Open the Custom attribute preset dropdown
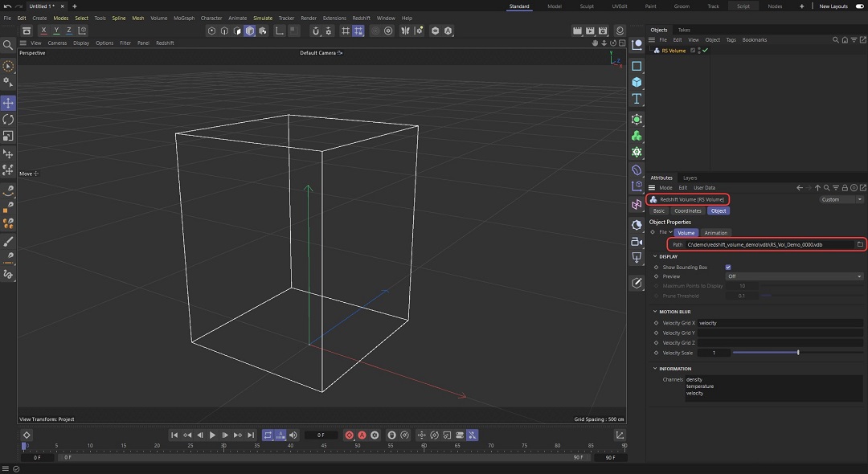The image size is (868, 474). point(841,199)
